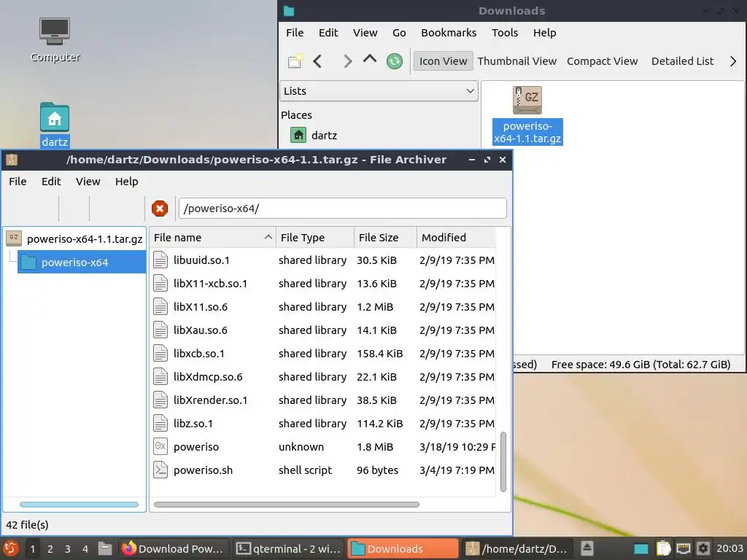
Task: Select libX11-xcb.so.1 in the file list
Action: pos(323,284)
